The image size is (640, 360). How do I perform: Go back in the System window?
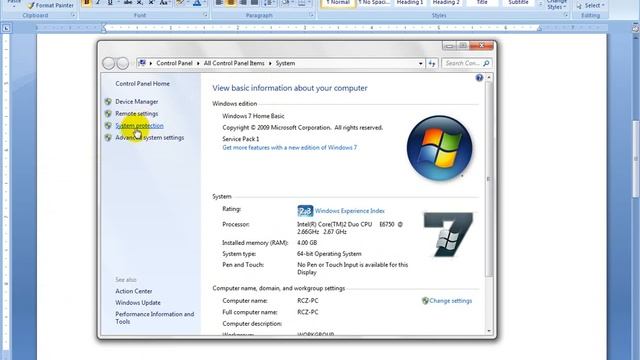[109, 63]
